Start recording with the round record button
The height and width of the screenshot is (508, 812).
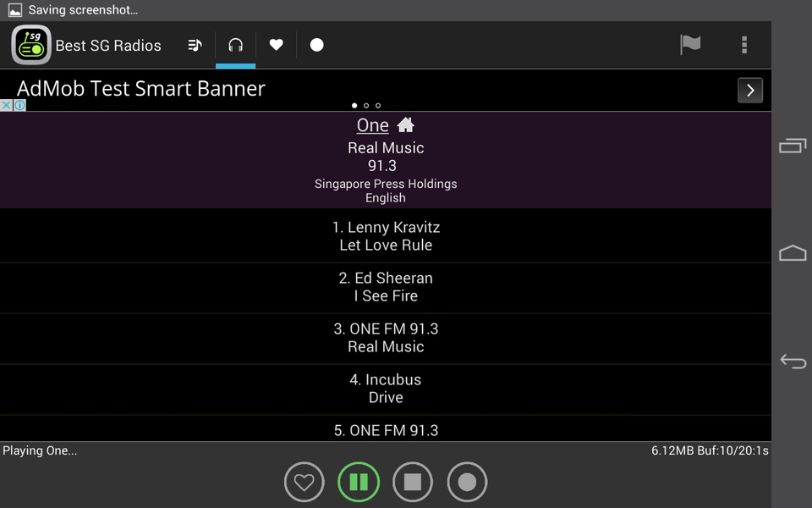(x=467, y=482)
